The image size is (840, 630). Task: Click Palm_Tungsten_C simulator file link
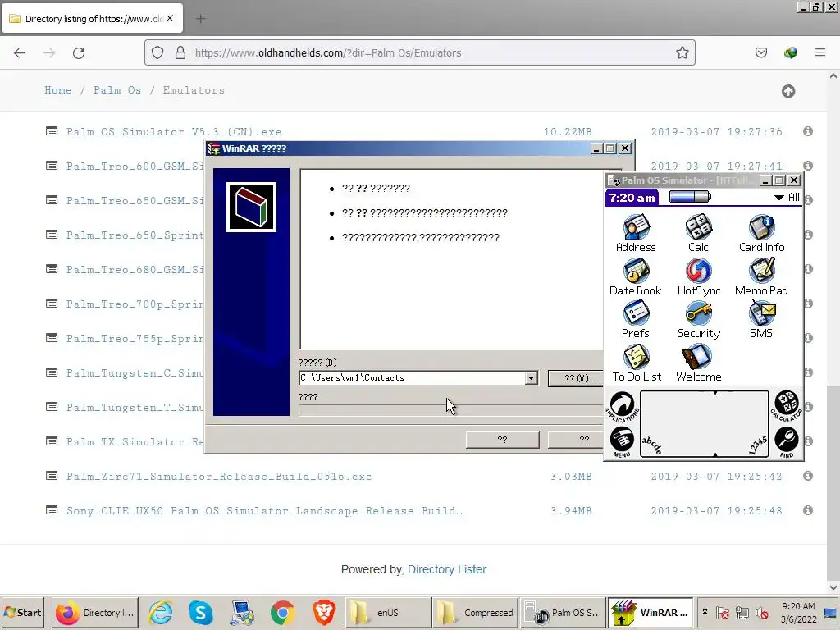135,373
